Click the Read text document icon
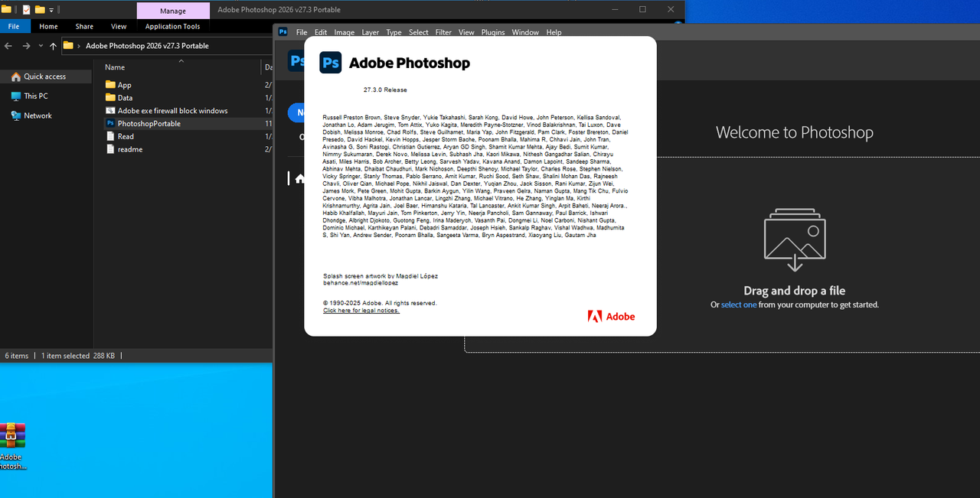This screenshot has height=498, width=980. 110,136
